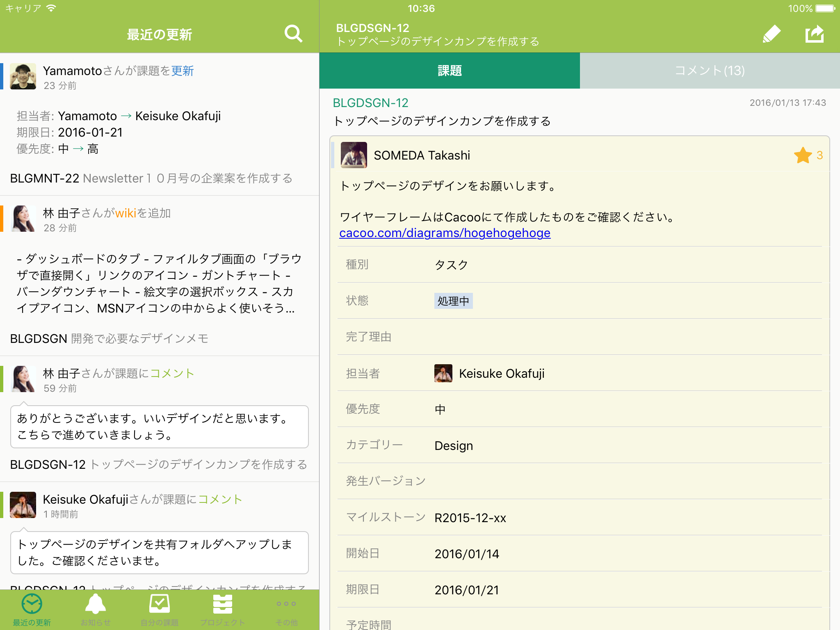
Task: Tap Keisuke Okafuji's avatar in update feed
Action: [23, 505]
